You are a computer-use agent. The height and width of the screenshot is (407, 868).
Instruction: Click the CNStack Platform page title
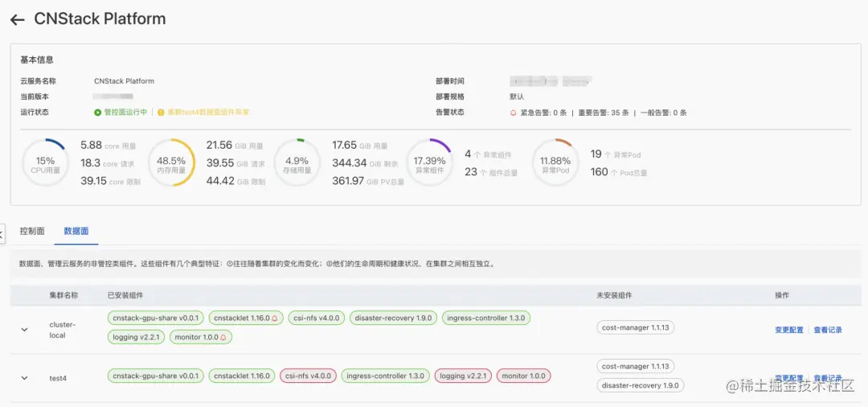[x=100, y=18]
